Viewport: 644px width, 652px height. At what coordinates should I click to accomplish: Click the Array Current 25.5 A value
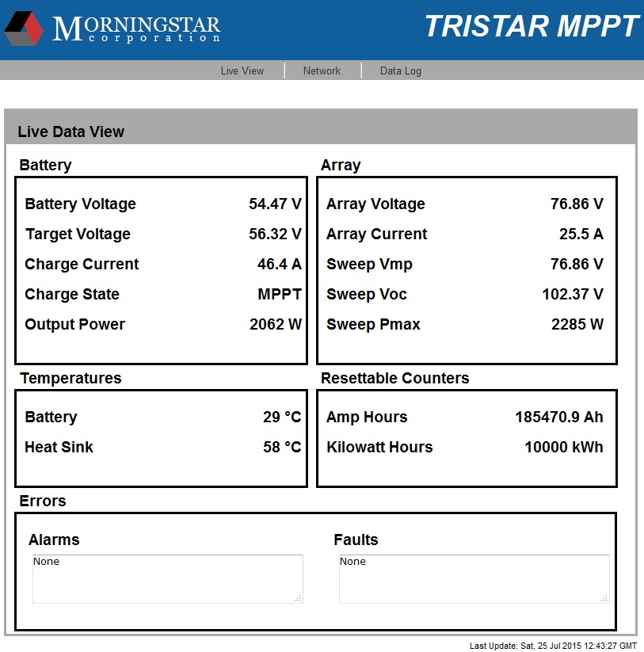click(581, 234)
